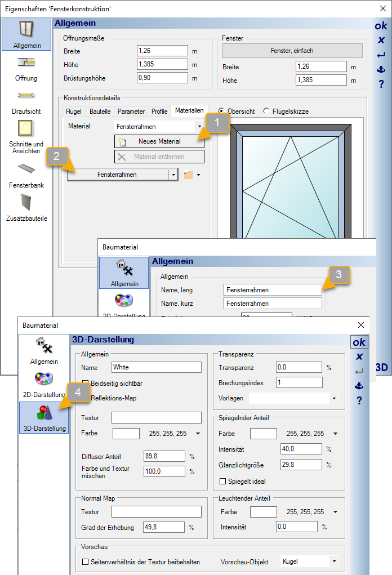392x575 pixels.
Task: Enable the Spiegelt ideal checkbox
Action: click(222, 482)
